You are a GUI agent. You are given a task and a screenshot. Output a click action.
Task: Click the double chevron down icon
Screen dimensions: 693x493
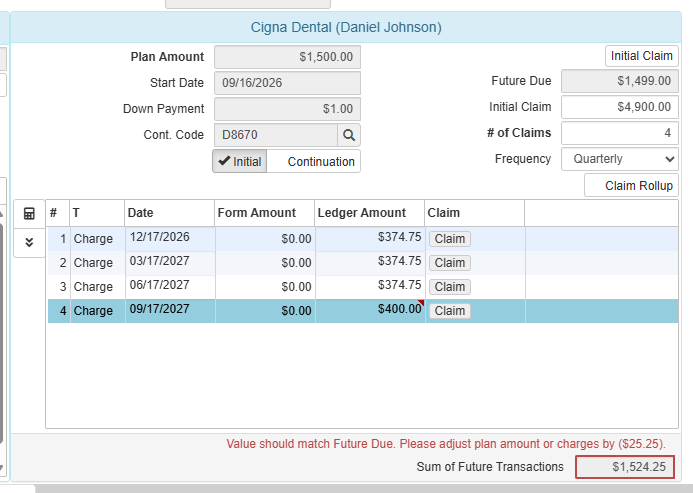[29, 242]
